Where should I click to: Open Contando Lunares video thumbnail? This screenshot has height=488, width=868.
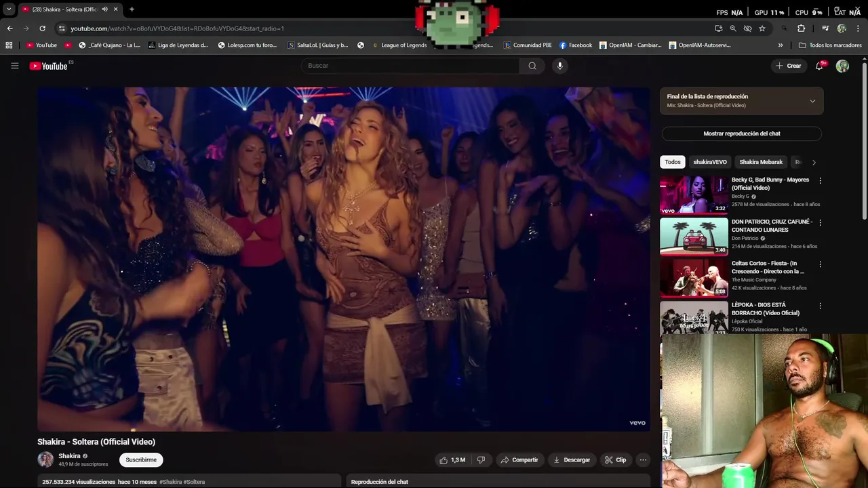[x=694, y=237]
